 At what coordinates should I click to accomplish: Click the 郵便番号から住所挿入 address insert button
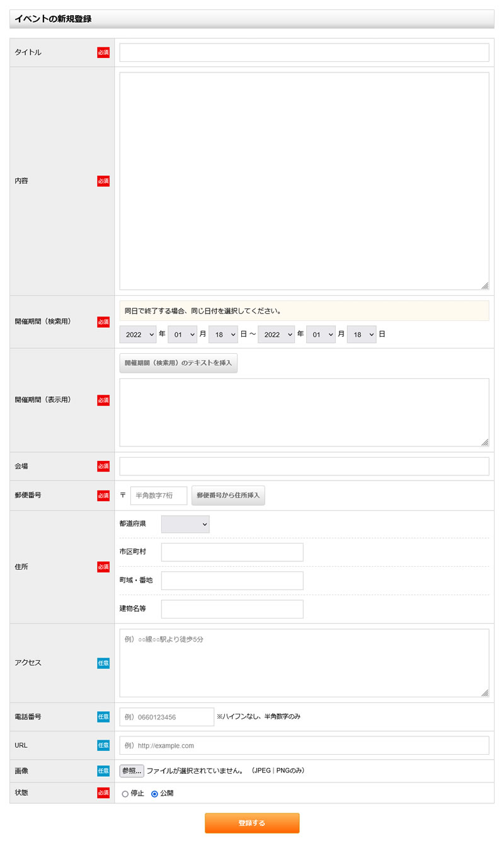click(228, 496)
